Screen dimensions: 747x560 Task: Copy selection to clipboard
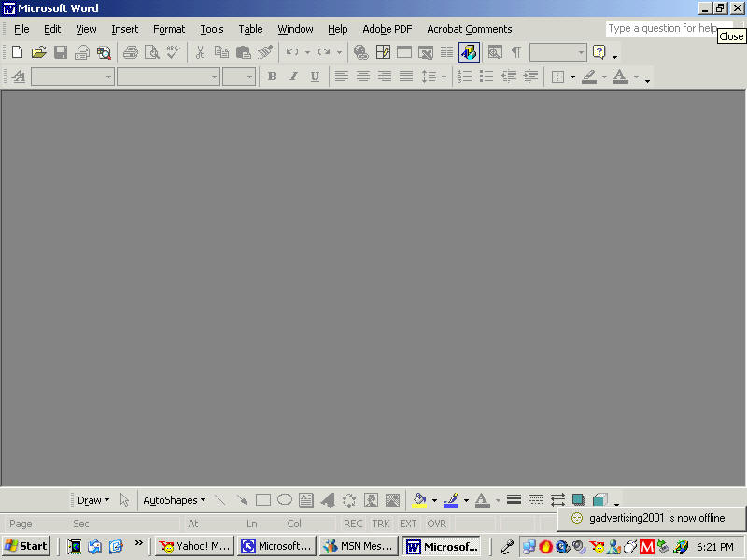[x=221, y=52]
